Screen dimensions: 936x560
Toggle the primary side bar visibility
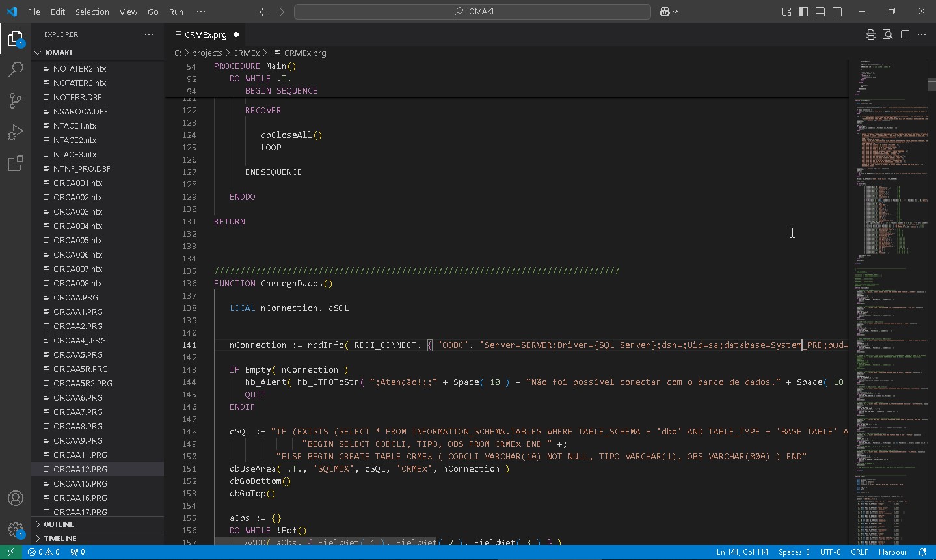point(803,12)
